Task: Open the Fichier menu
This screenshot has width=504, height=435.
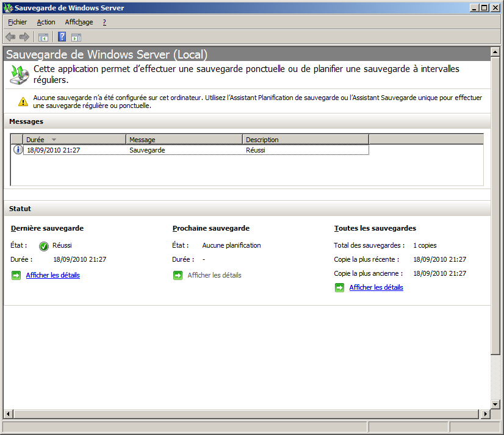Action: pos(17,22)
